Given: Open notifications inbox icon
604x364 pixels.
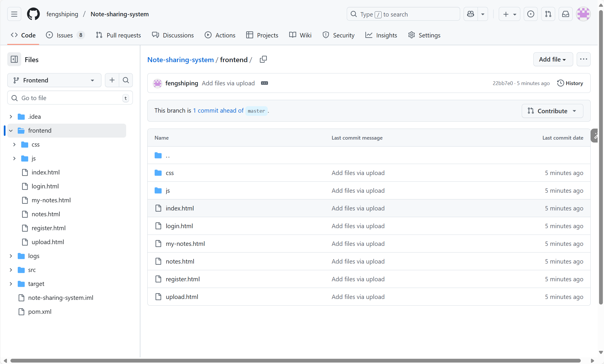Looking at the screenshot, I should coord(565,14).
